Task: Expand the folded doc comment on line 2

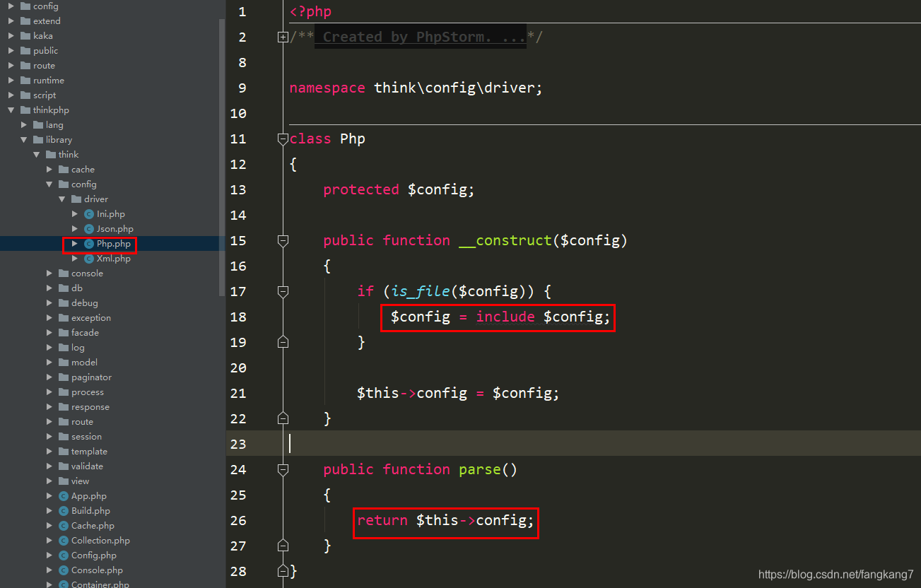Action: tap(283, 37)
